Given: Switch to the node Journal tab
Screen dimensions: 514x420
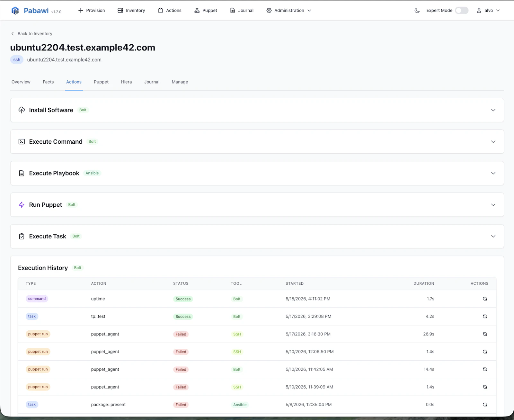Looking at the screenshot, I should 152,82.
